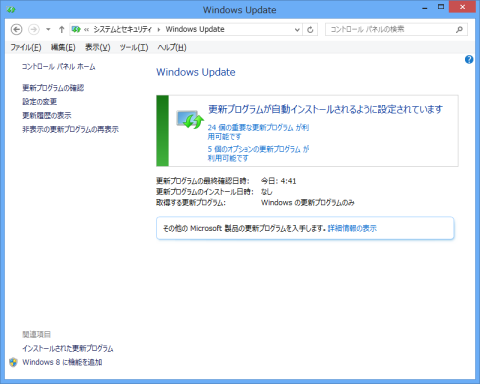This screenshot has height=384, width=480.
Task: Click the last check time 今日: 4:41
Action: (x=278, y=181)
